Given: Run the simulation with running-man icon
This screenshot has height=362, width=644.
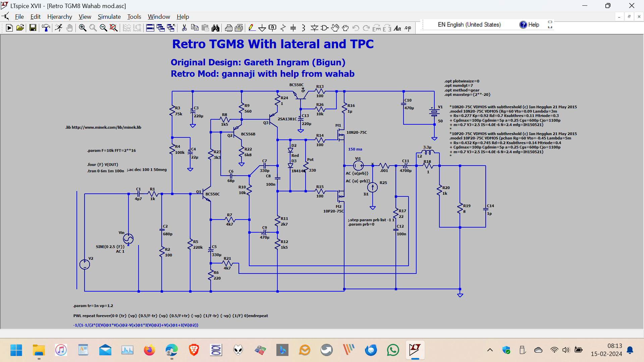Looking at the screenshot, I should click(x=59, y=28).
